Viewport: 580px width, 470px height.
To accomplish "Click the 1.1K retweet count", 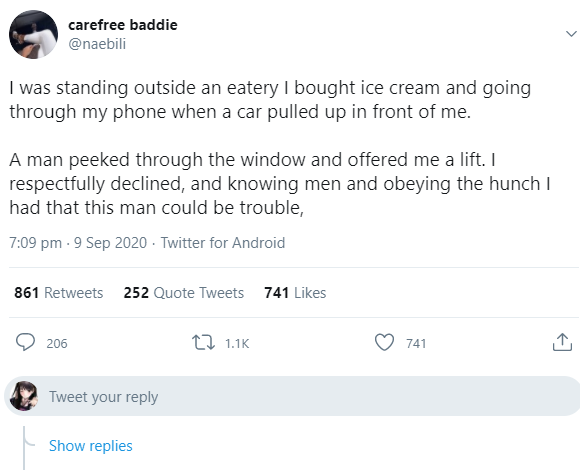I will tap(237, 344).
